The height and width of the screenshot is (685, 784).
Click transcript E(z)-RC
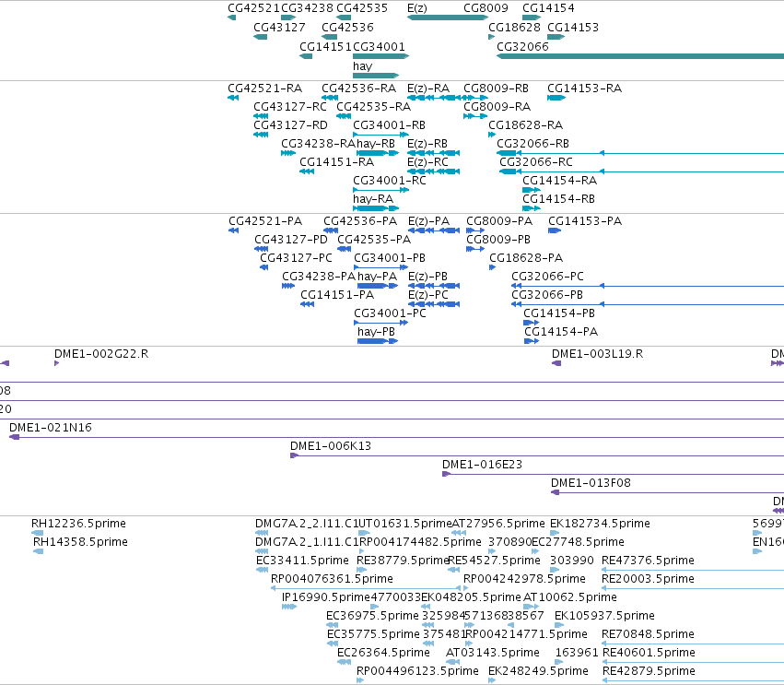point(428,162)
